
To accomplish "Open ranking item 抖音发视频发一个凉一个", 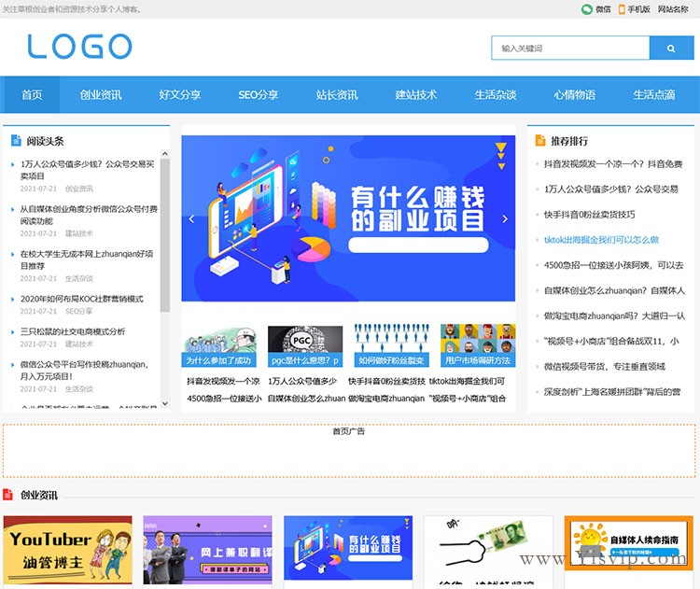I will click(x=613, y=164).
